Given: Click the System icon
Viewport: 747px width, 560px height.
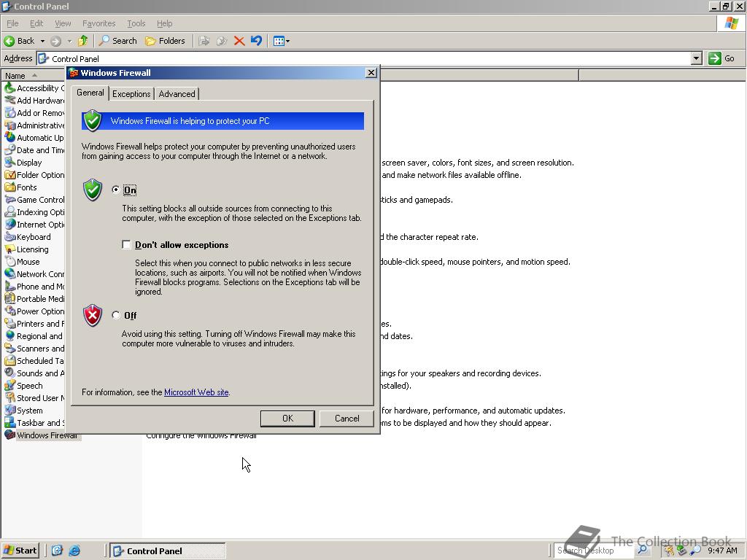Looking at the screenshot, I should (x=9, y=410).
